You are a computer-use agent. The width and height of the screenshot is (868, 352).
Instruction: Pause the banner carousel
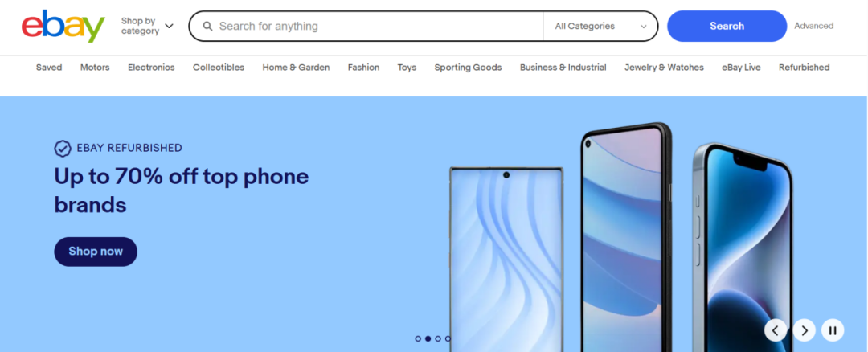point(833,330)
